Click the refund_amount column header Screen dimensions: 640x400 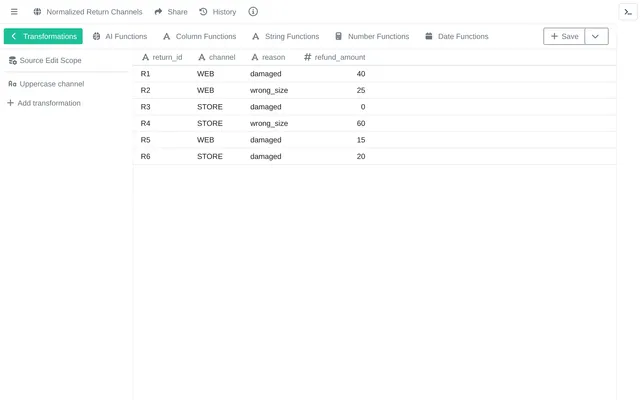335,58
